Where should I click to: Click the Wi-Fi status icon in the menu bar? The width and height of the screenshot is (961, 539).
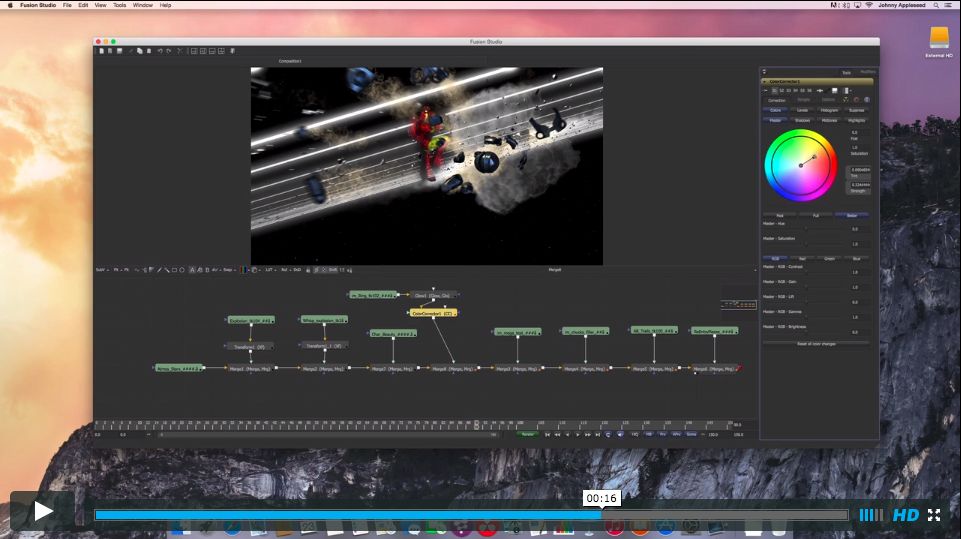(868, 5)
